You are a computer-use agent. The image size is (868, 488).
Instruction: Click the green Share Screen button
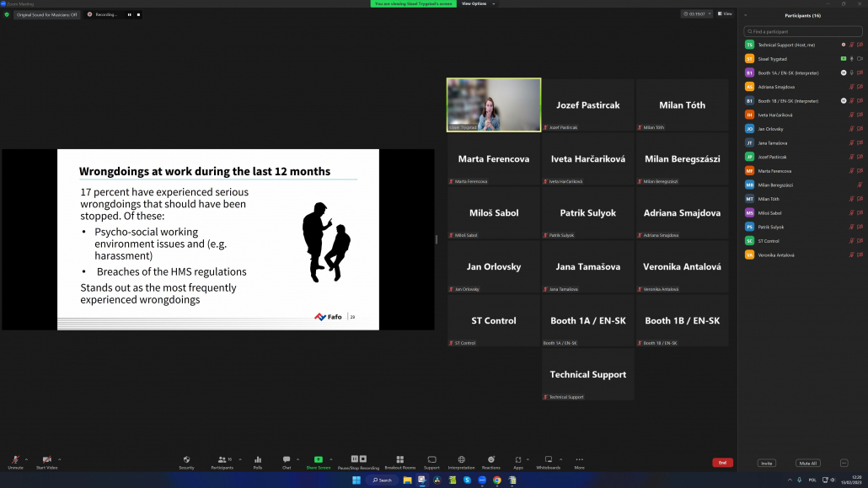tap(318, 461)
